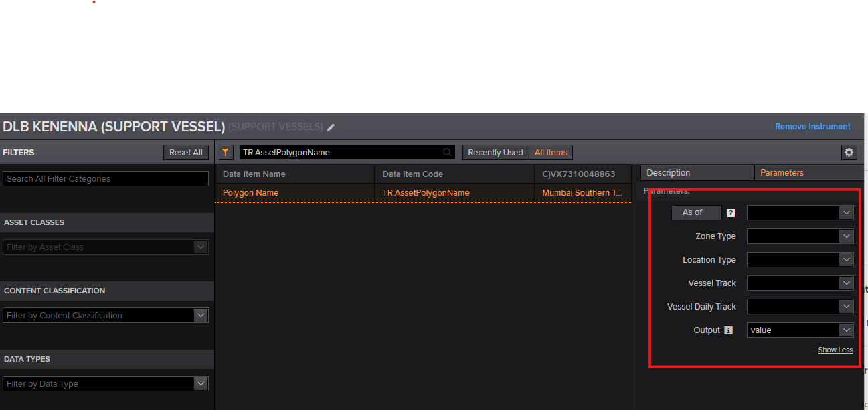This screenshot has width=868, height=410.
Task: Click Mumbai Southern value cell
Action: click(x=583, y=193)
